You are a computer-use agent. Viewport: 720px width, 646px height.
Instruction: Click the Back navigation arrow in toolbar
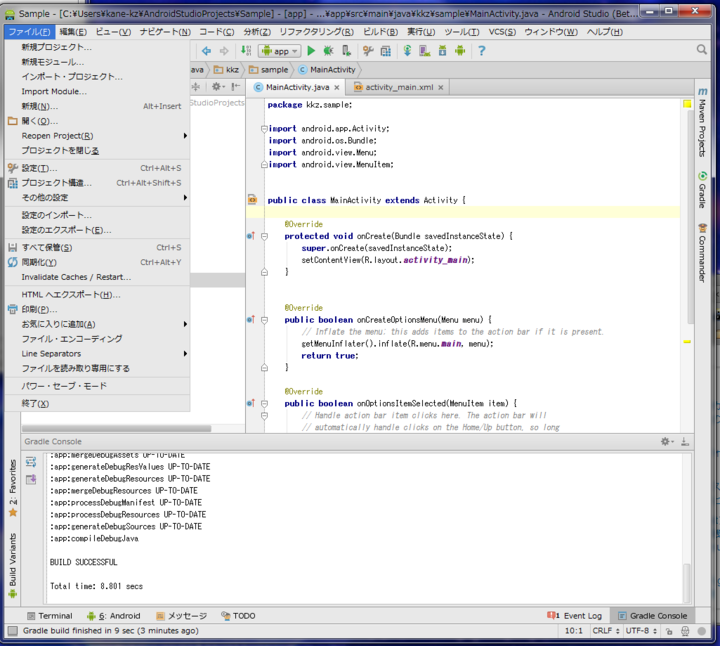(x=207, y=51)
